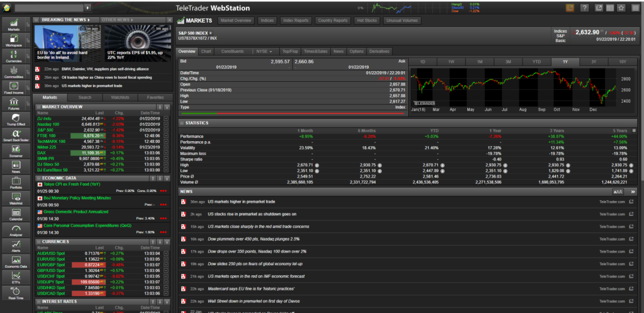The height and width of the screenshot is (313, 644).
Task: Open the Hot Stocks button
Action: click(x=367, y=20)
